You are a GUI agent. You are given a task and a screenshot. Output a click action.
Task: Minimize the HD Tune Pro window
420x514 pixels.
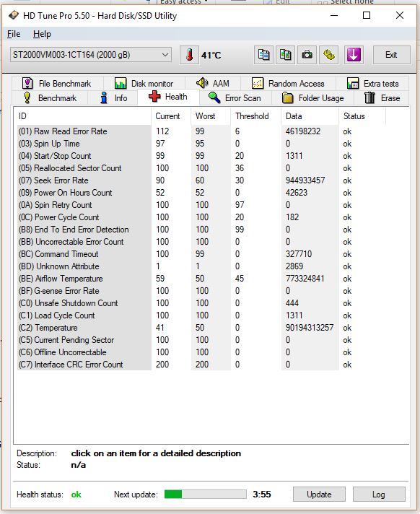(334, 15)
